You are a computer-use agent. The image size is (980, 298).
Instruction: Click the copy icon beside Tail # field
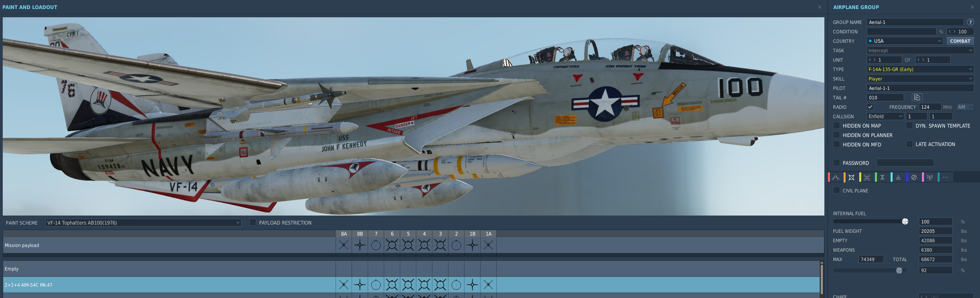[917, 97]
